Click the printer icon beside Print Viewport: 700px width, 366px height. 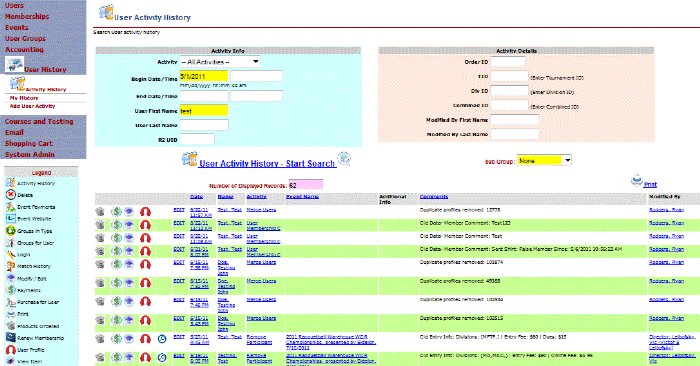point(637,180)
